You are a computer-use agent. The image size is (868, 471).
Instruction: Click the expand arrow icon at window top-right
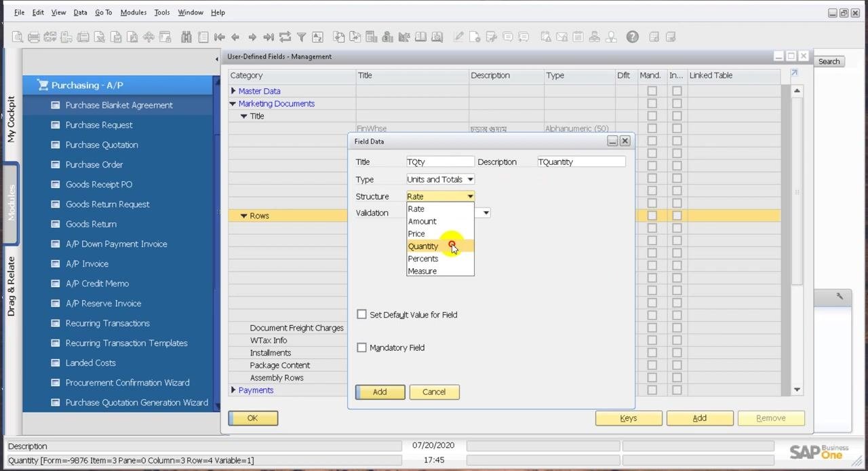point(794,73)
